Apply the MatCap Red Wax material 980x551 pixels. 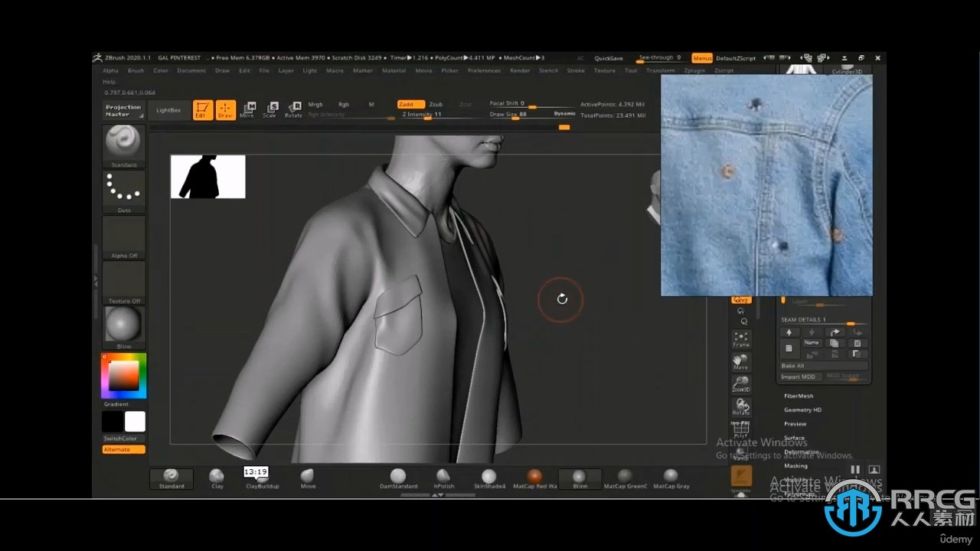(x=535, y=479)
